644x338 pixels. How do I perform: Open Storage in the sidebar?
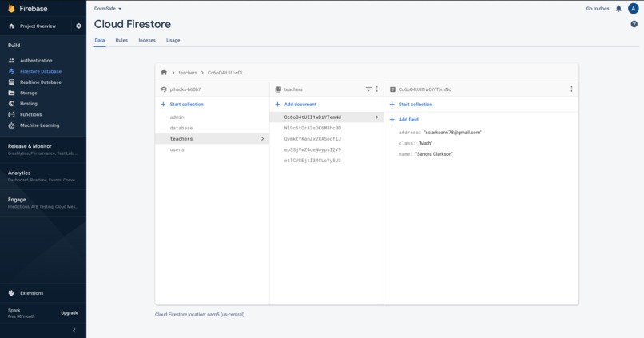click(28, 93)
